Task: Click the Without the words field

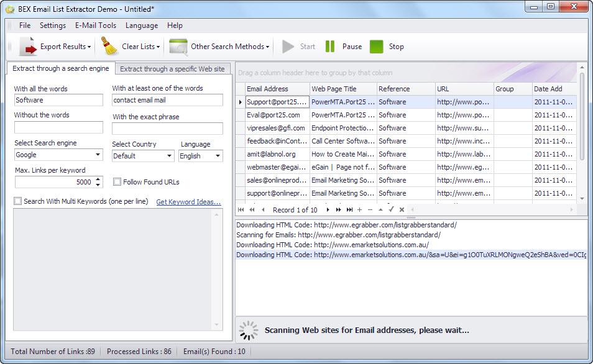Action: click(58, 127)
